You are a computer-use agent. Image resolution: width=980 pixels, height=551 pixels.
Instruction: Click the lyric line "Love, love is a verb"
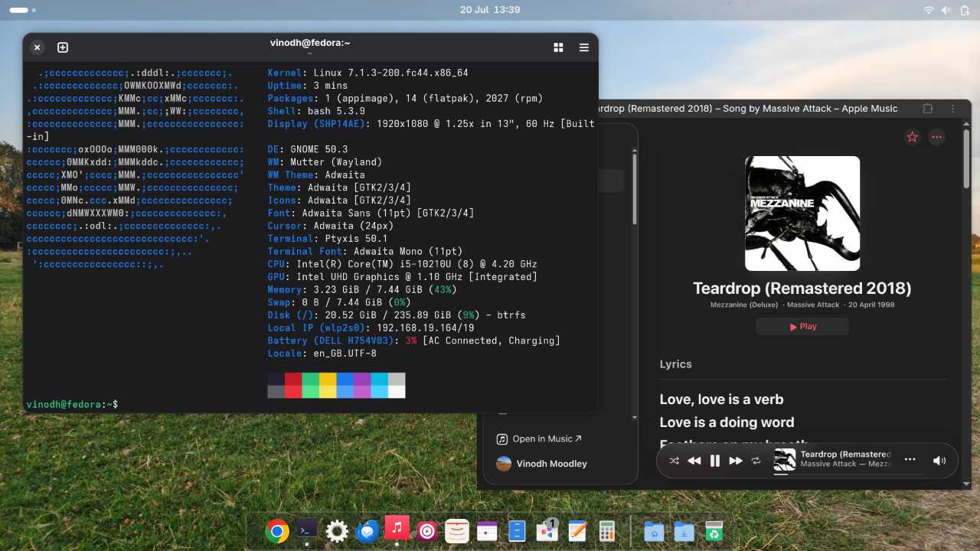click(721, 399)
